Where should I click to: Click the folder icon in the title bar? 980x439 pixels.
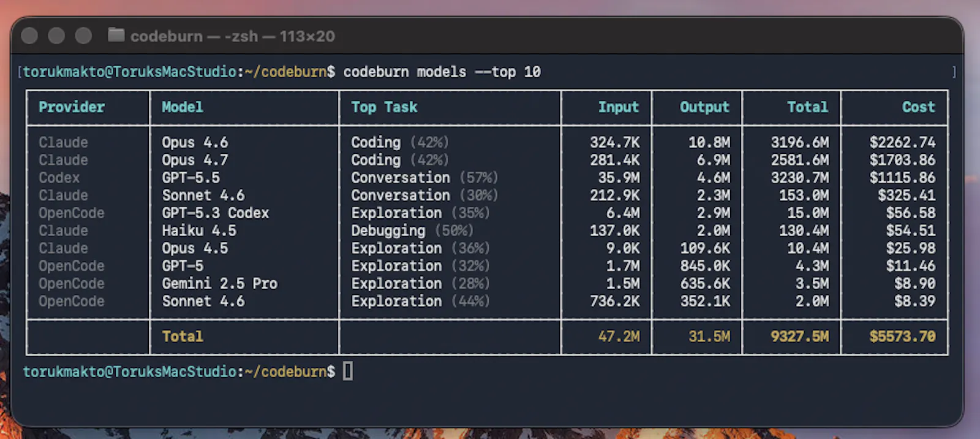116,35
